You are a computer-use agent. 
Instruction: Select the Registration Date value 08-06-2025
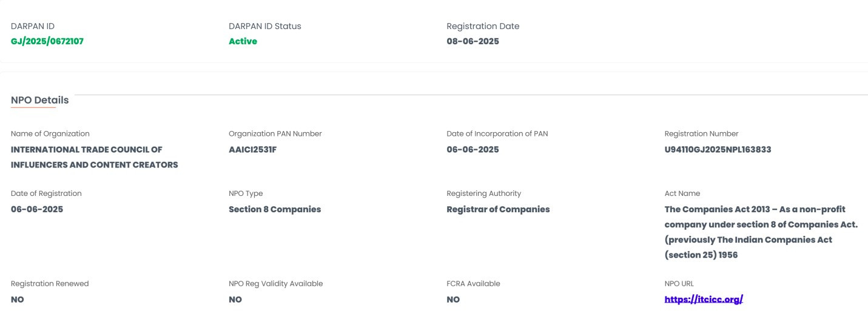(473, 41)
